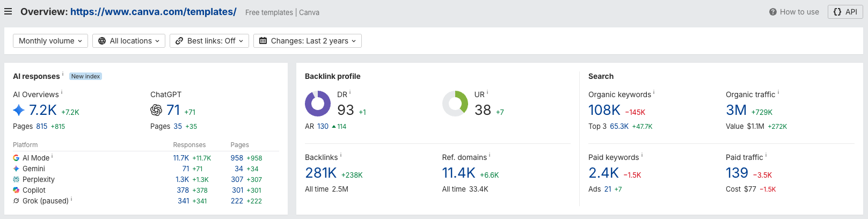Click the DR donut chart
The height and width of the screenshot is (219, 868).
pos(318,104)
